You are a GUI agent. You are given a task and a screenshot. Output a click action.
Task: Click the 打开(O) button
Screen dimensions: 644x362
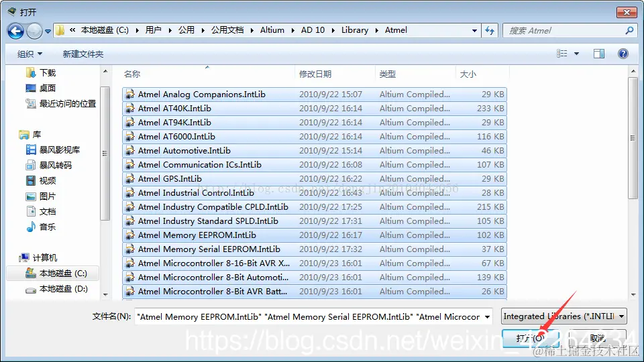pos(530,338)
